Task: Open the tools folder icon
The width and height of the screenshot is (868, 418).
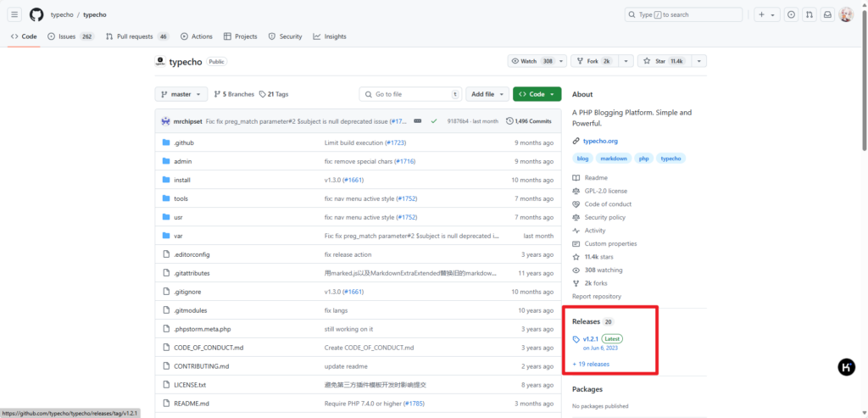Action: point(165,198)
